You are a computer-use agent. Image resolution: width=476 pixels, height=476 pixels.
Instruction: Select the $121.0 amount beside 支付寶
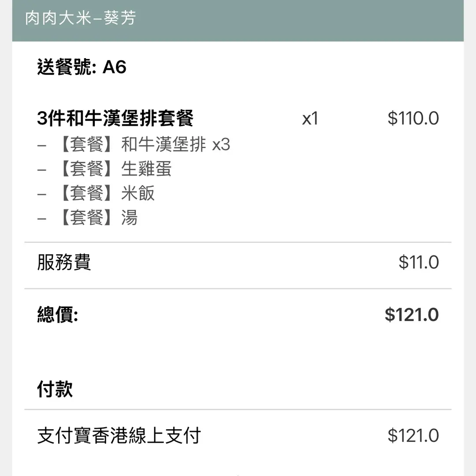point(413,435)
